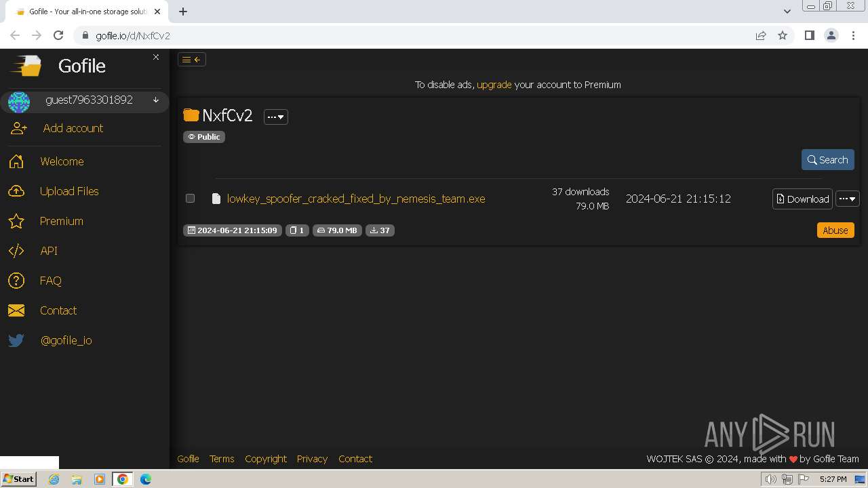This screenshot has width=868, height=488.
Task: Click the browser forward arrow
Action: pyautogui.click(x=37, y=35)
